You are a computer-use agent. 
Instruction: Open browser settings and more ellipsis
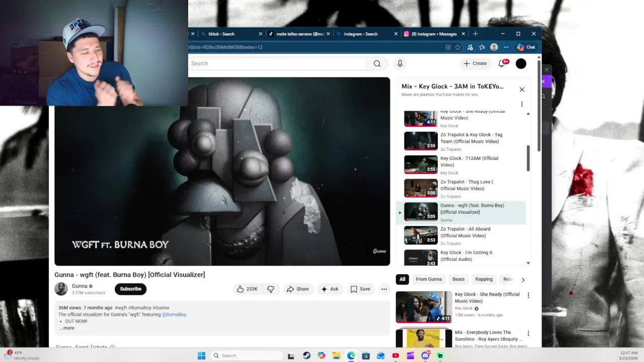(x=506, y=47)
